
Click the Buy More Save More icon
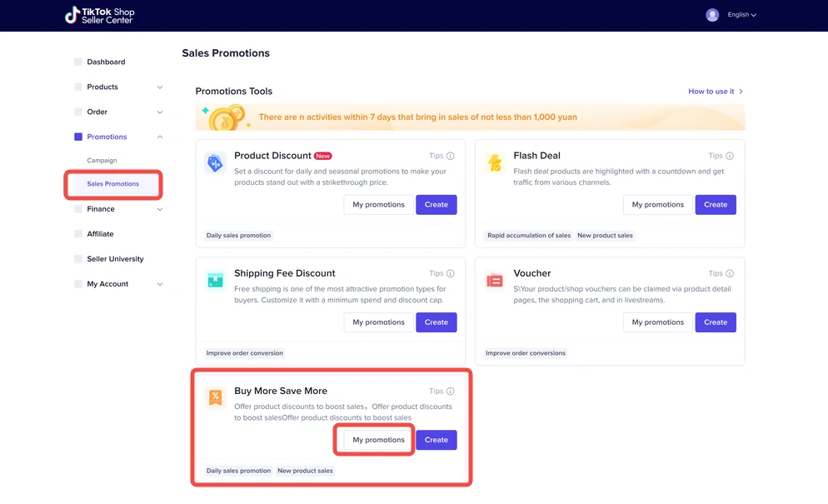[x=215, y=398]
